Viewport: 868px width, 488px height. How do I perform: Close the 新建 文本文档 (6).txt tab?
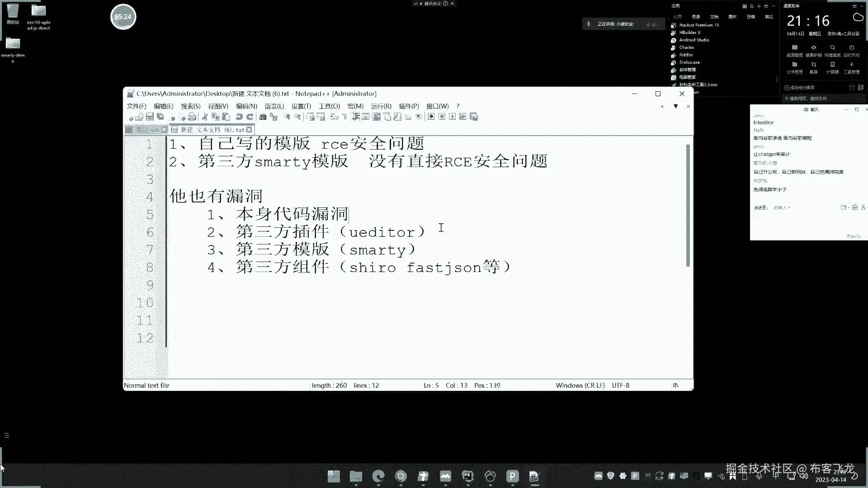click(x=249, y=130)
